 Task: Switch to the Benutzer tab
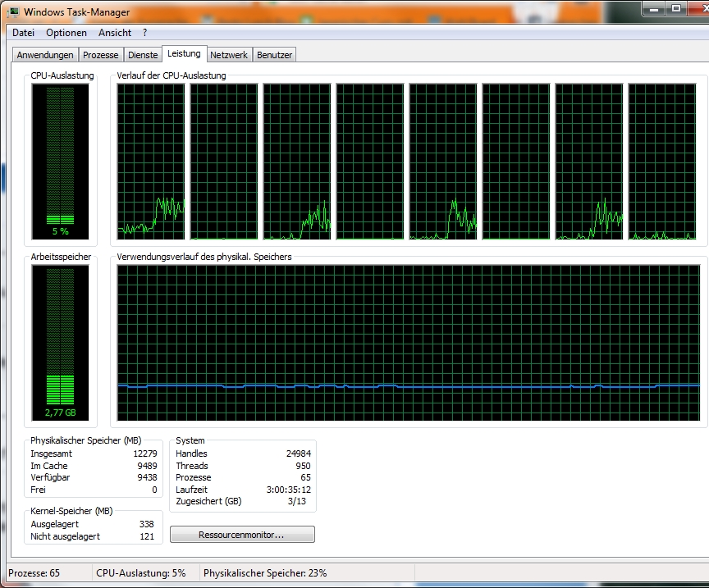[274, 55]
